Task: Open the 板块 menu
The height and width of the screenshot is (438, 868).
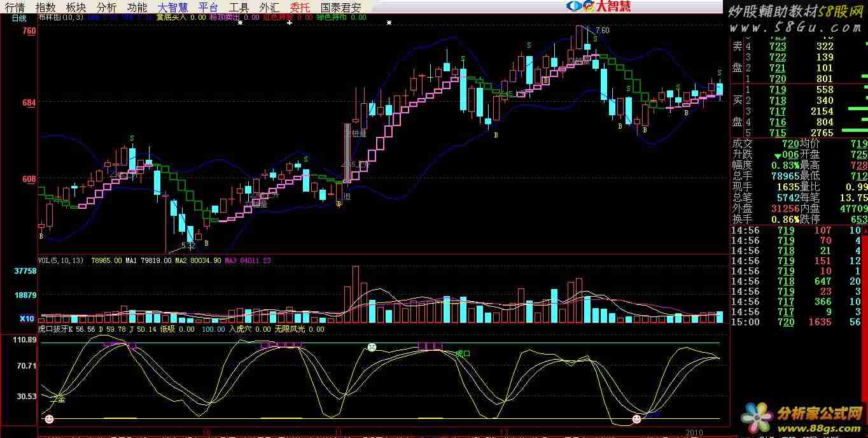Action: click(76, 8)
